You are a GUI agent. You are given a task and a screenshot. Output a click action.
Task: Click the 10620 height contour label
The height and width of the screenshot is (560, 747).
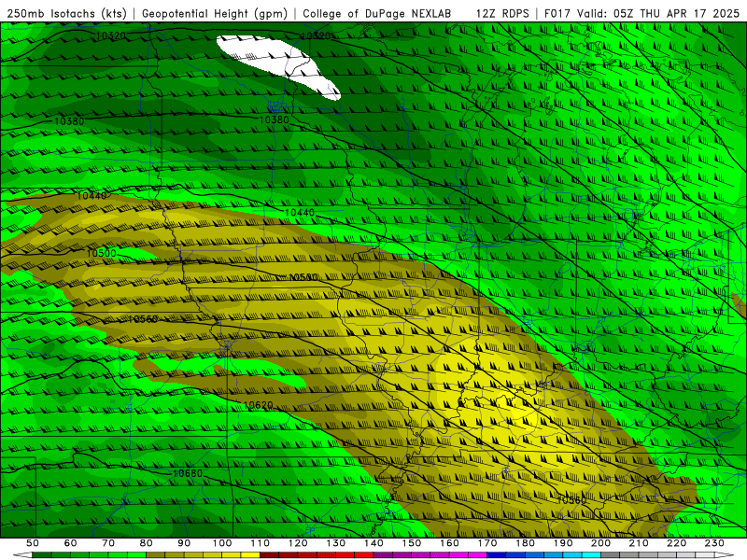[x=259, y=405]
